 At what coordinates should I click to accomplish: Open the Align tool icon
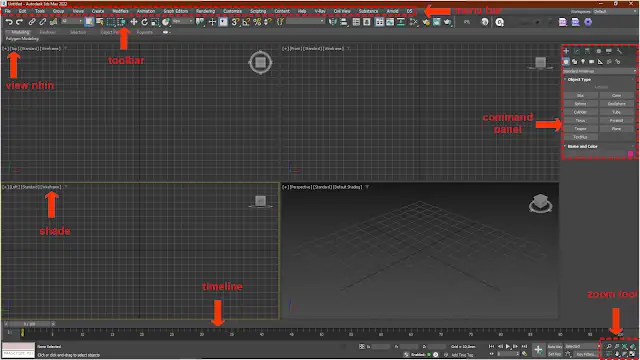pyautogui.click(x=344, y=22)
